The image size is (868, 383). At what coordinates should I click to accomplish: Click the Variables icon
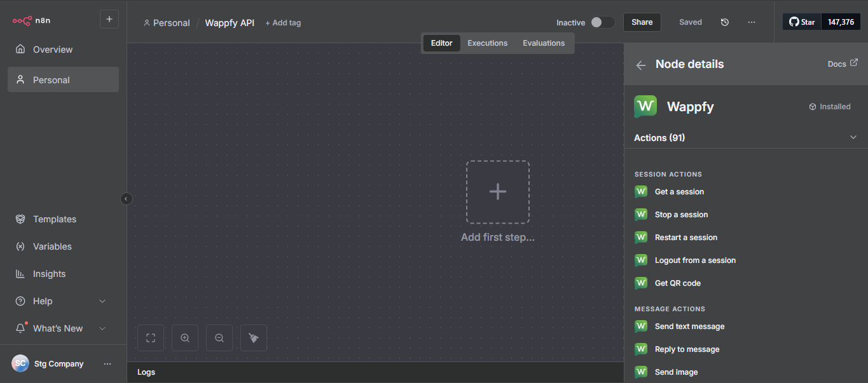pyautogui.click(x=20, y=246)
